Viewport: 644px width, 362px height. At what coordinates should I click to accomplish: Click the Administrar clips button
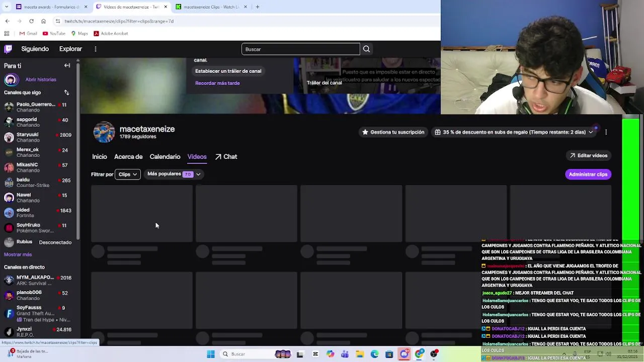click(588, 174)
